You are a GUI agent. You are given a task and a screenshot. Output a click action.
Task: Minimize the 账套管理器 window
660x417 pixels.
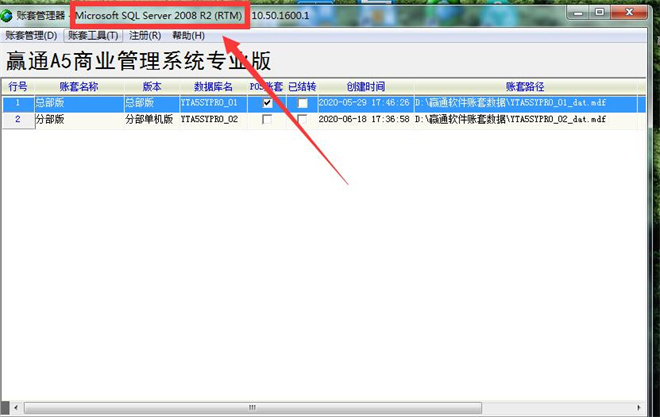[578, 13]
